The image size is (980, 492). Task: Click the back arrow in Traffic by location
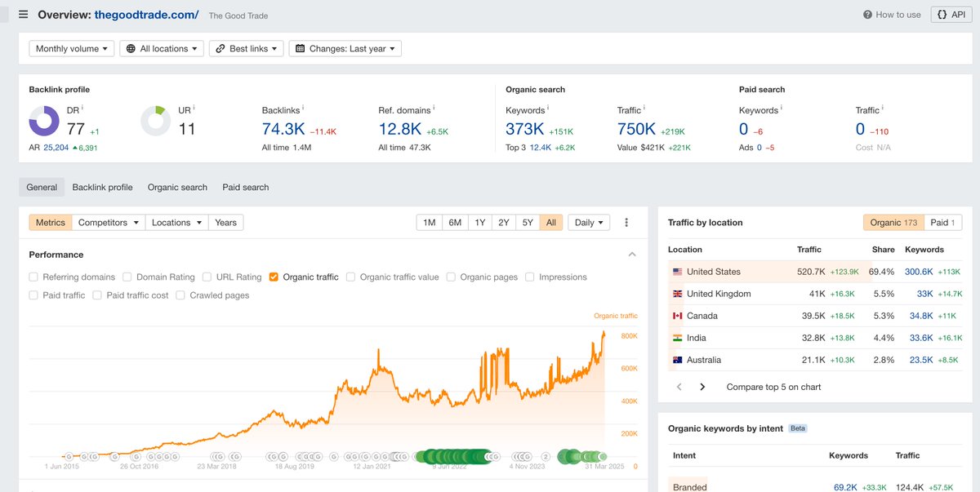point(679,387)
